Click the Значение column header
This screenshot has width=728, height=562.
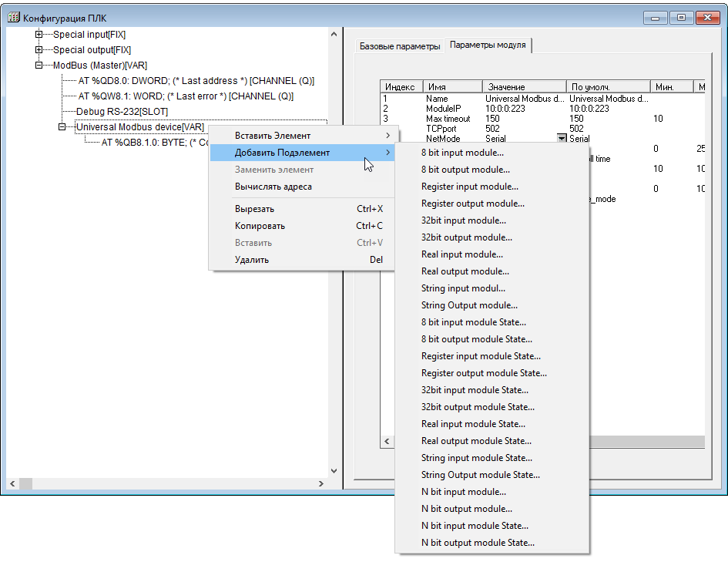coord(506,87)
